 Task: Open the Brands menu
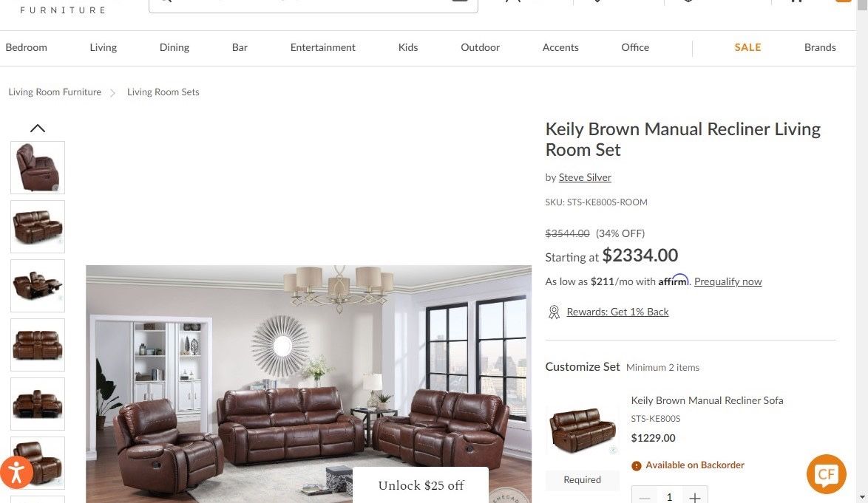pyautogui.click(x=820, y=47)
